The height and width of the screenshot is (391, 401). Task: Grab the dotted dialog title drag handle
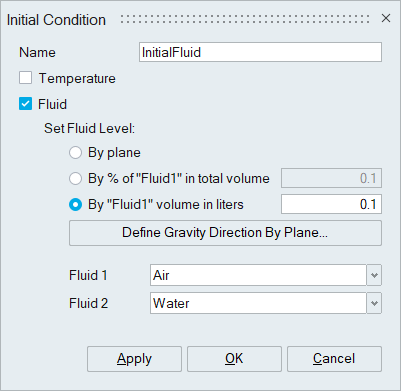coord(245,19)
